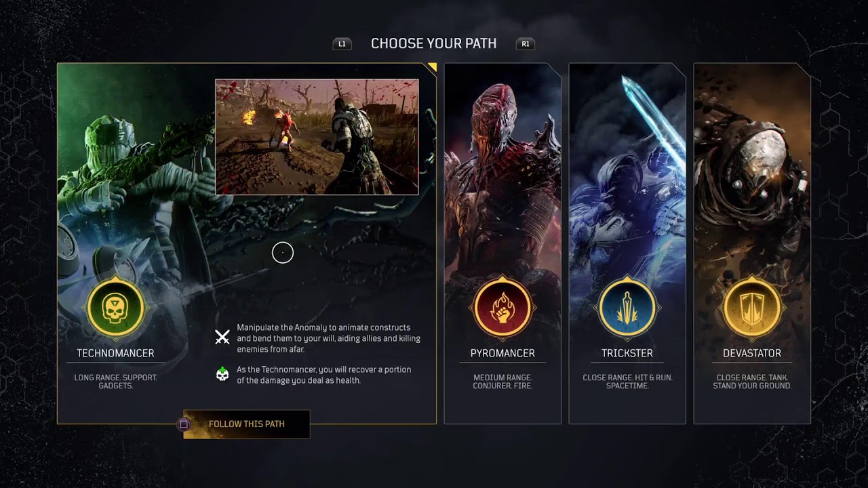Click the green healing skull icon
Viewport: 868px width, 488px height.
222,373
